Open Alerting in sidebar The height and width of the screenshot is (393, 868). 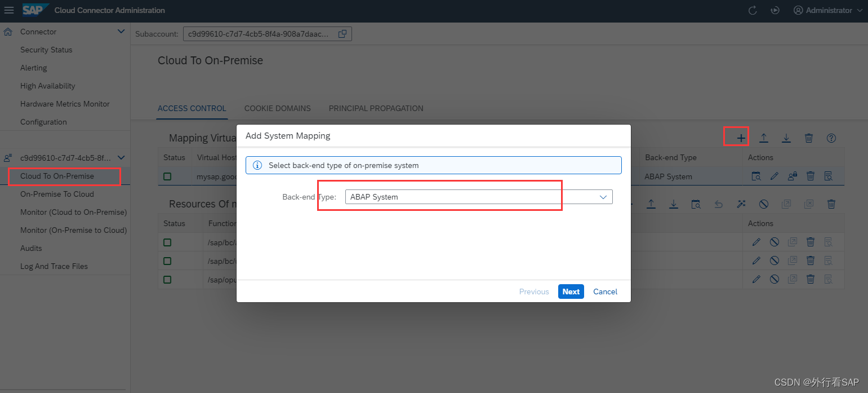tap(34, 68)
